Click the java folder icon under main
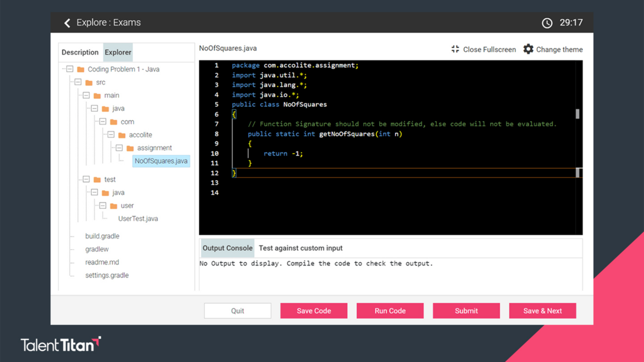Viewport: 644px width, 362px height. (x=105, y=109)
